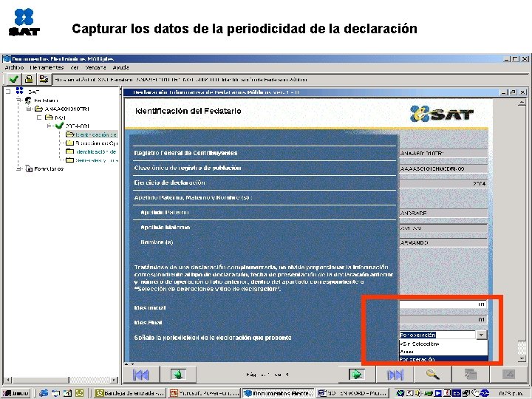
Task: Click the Apellido Paterno value ANDRADE
Action: pyautogui.click(x=443, y=213)
